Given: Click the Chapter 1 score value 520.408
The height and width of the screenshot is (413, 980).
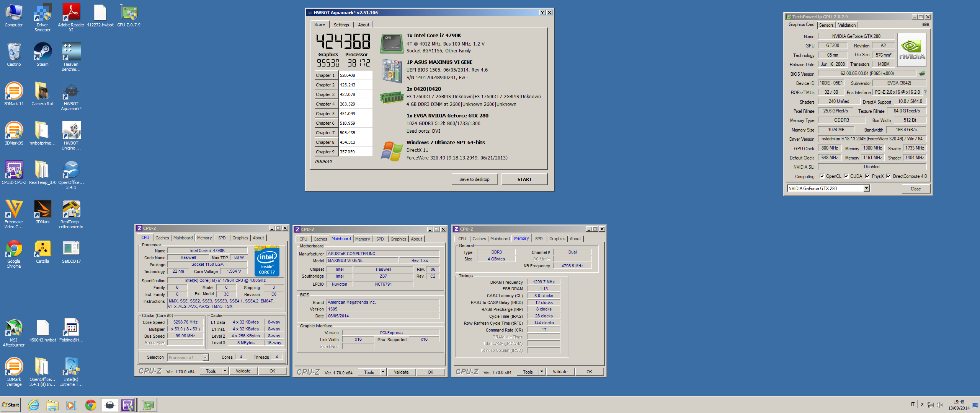Looking at the screenshot, I should pos(355,75).
